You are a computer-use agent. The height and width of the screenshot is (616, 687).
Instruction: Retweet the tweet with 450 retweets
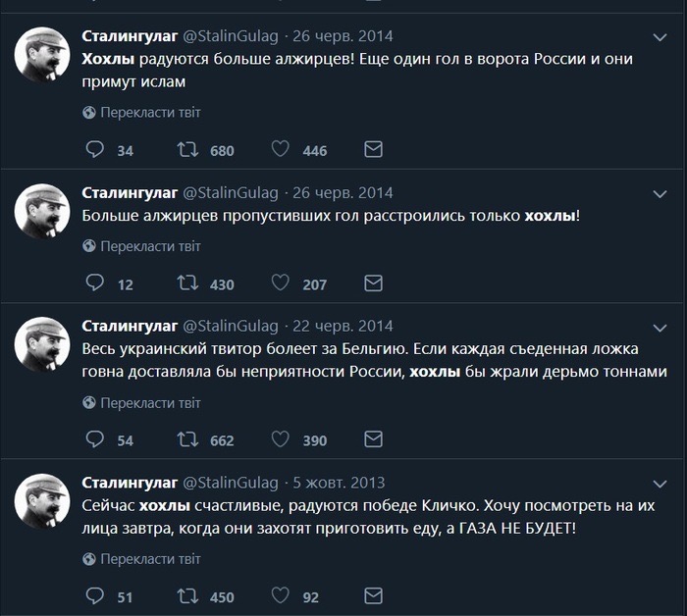pyautogui.click(x=186, y=596)
